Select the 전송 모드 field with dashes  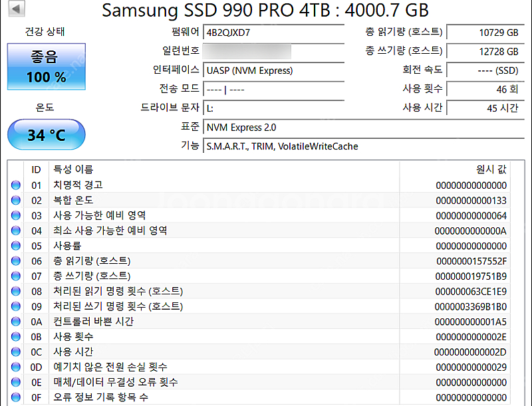[x=273, y=90]
